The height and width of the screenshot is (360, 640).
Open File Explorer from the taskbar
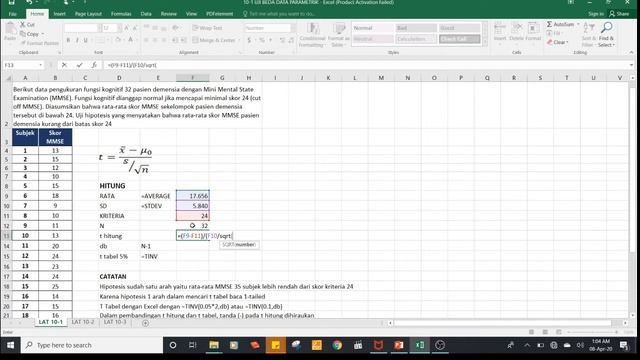pyautogui.click(x=213, y=345)
